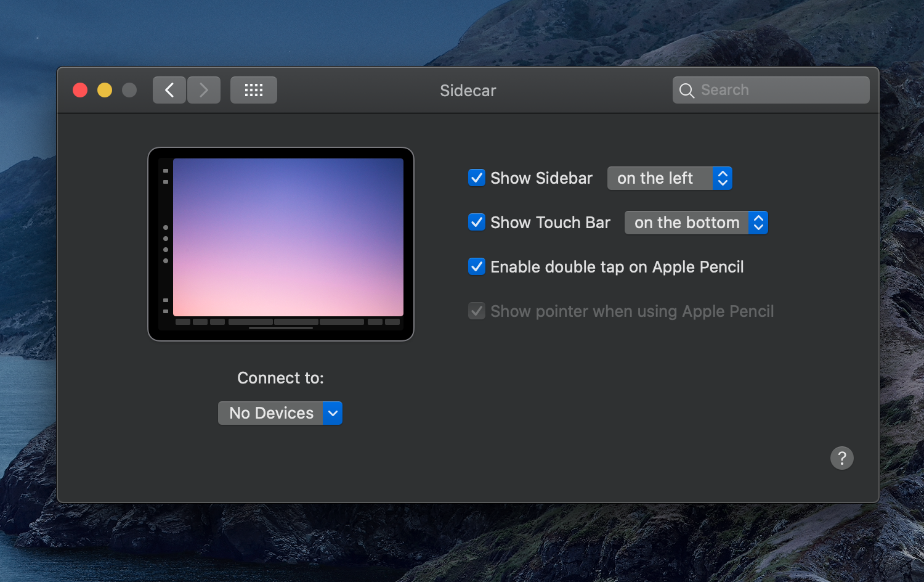
Task: Open Sidecar help with the question mark
Action: coord(842,458)
